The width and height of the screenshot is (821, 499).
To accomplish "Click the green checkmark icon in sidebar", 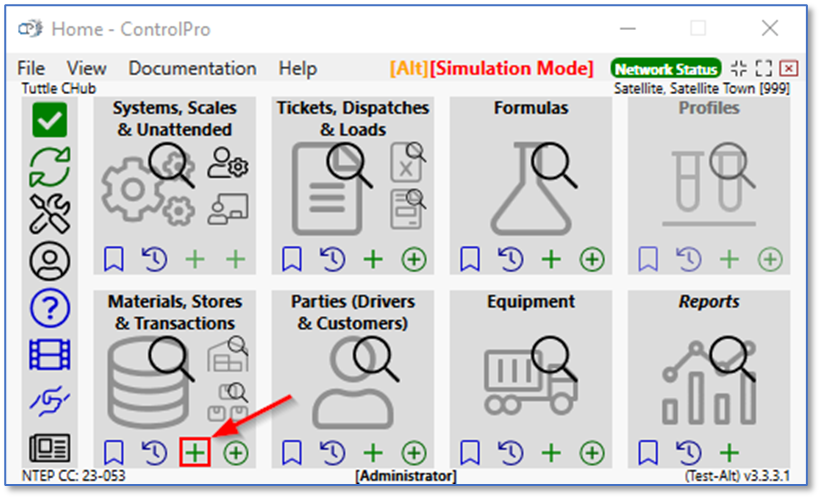I will (x=49, y=120).
